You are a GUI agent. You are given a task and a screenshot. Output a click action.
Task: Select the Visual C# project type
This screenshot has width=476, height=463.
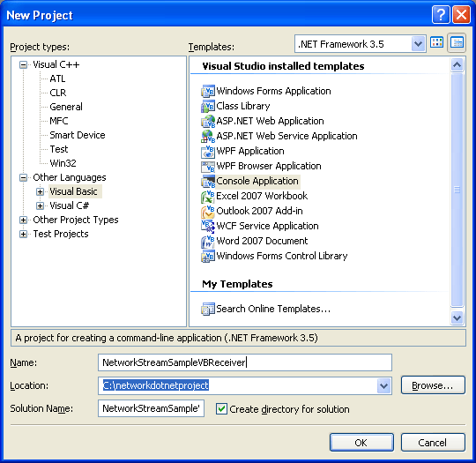click(x=70, y=205)
